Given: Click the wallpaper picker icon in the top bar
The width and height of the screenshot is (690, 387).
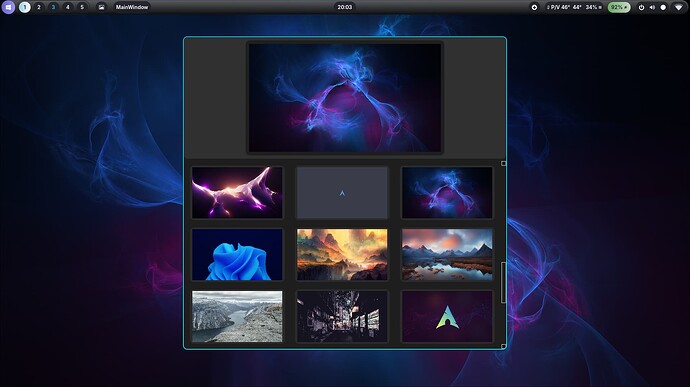Looking at the screenshot, I should pos(101,7).
